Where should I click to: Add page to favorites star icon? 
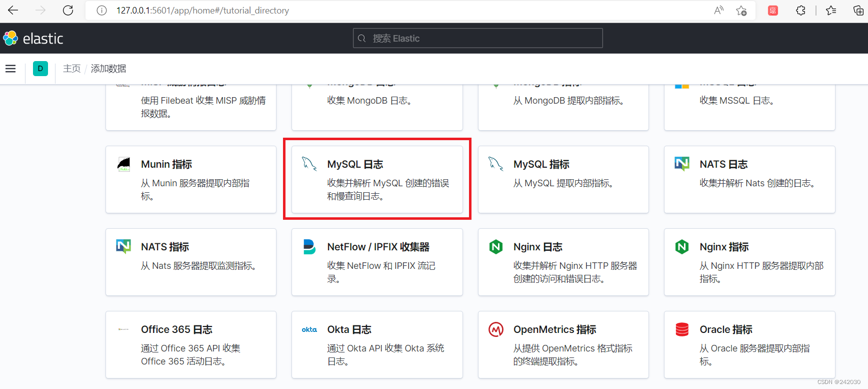(x=741, y=11)
